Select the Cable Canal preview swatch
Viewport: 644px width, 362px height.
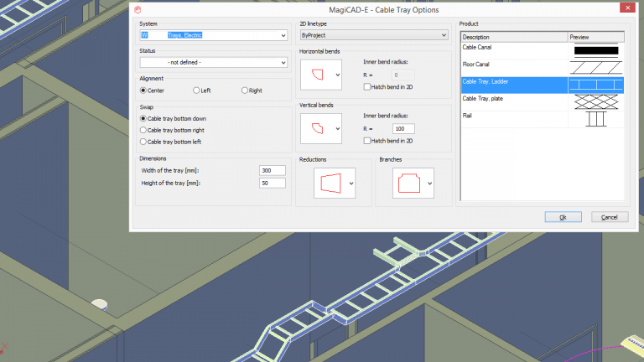596,51
